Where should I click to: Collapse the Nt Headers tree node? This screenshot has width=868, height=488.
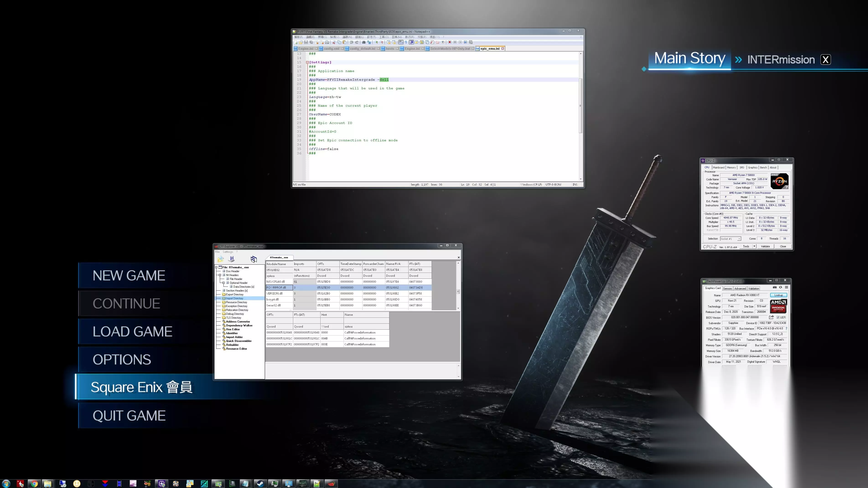pos(220,275)
